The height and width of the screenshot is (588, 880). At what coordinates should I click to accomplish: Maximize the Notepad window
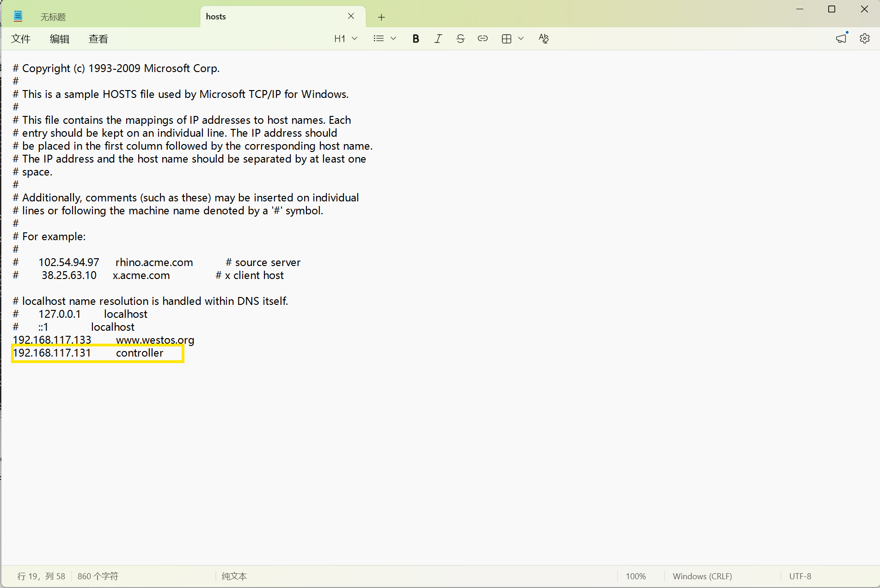[832, 9]
